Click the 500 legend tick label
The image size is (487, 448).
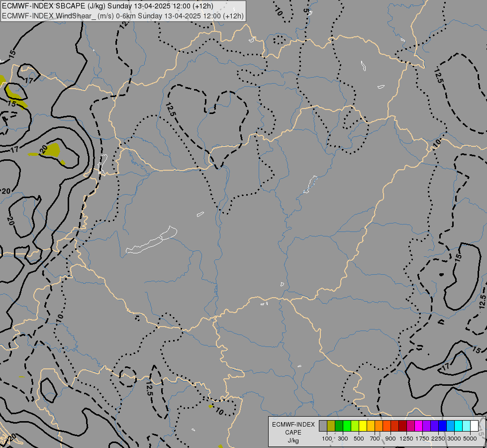click(x=359, y=439)
